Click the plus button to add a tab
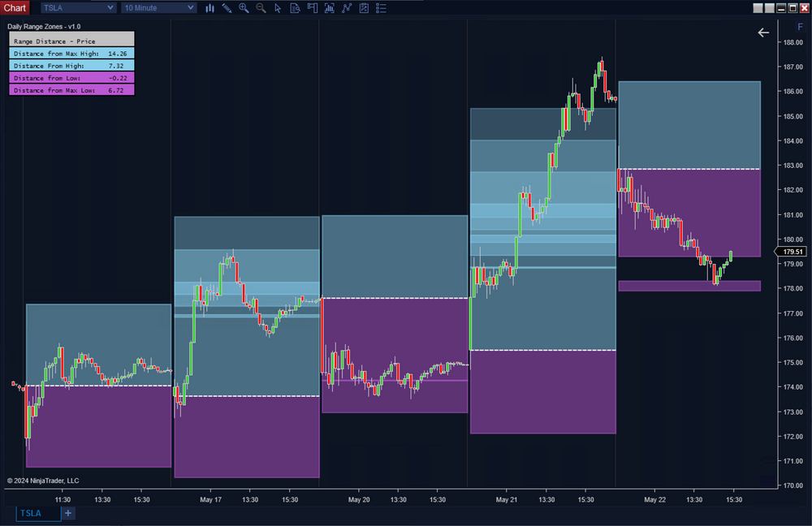This screenshot has width=812, height=526. (68, 513)
